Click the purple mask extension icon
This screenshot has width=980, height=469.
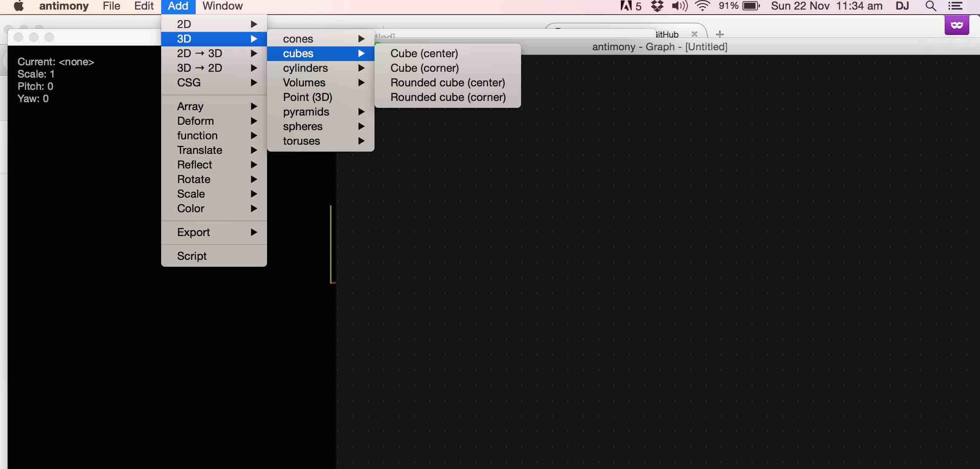[x=957, y=25]
